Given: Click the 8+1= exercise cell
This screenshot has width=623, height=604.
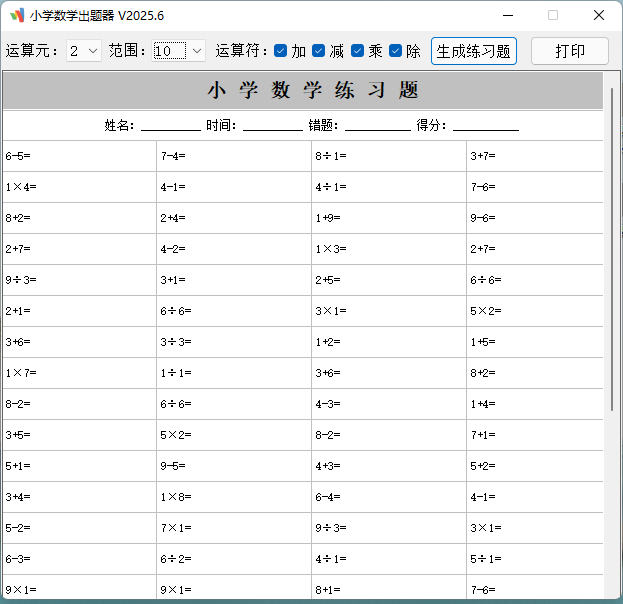Looking at the screenshot, I should click(x=389, y=587).
